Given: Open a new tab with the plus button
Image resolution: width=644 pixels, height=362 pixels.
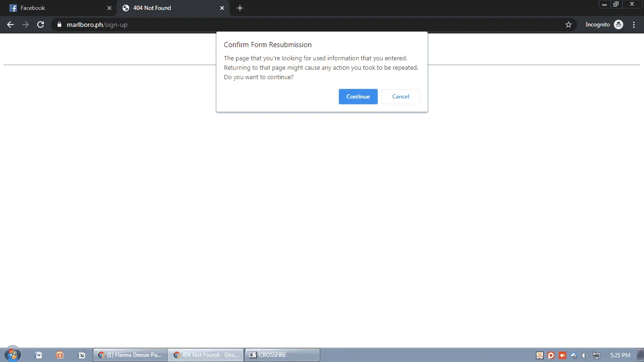Looking at the screenshot, I should pyautogui.click(x=240, y=8).
